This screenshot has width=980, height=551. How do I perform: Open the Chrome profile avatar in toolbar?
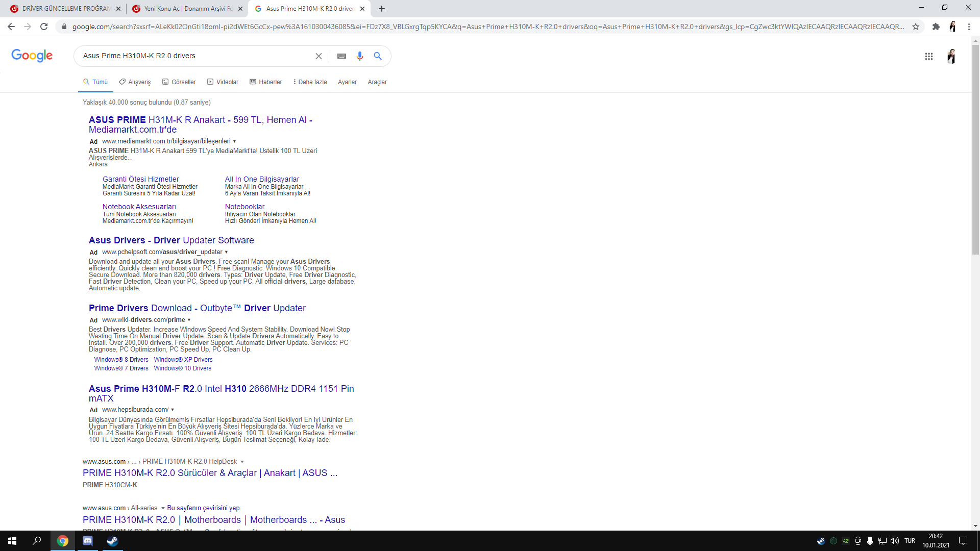[952, 27]
